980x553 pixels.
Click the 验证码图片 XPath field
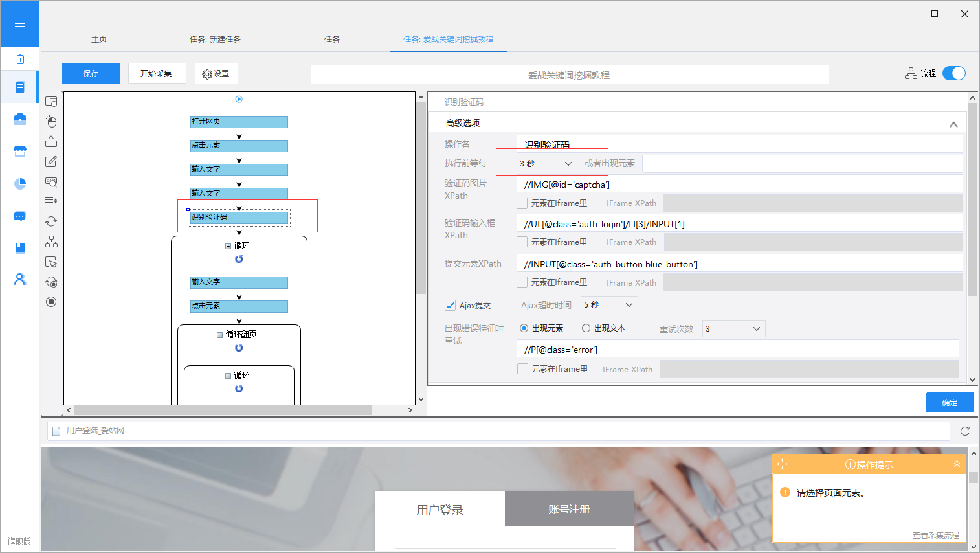click(739, 184)
